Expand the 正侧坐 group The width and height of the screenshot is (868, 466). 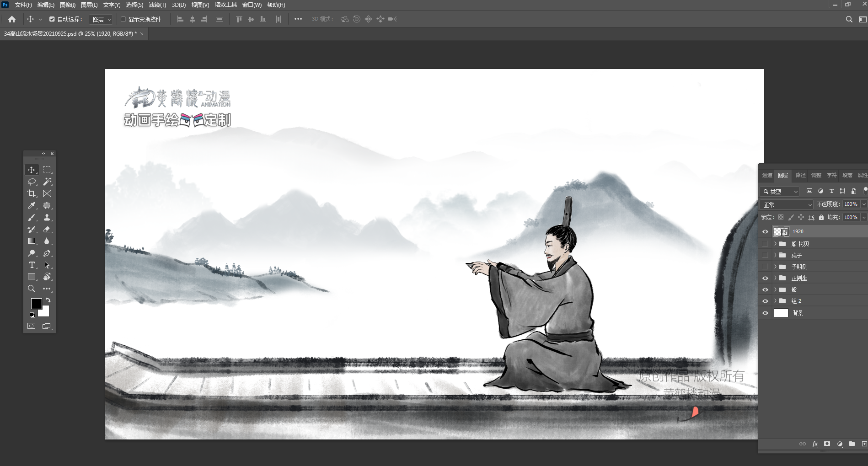(x=775, y=278)
